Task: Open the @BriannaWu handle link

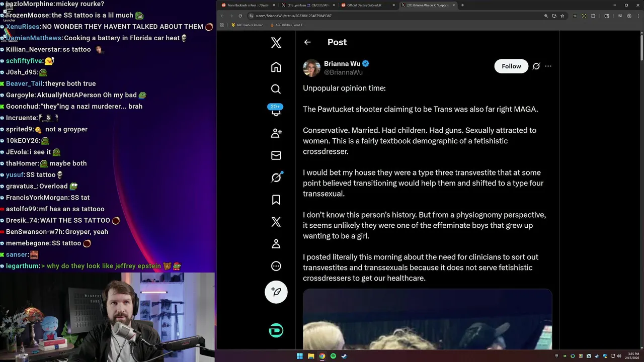Action: [x=343, y=72]
